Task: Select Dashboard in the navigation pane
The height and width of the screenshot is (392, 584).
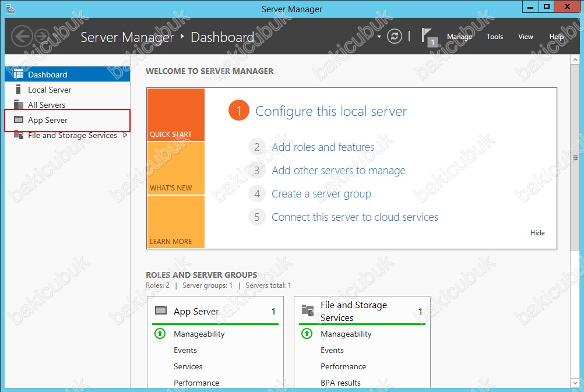Action: tap(68, 75)
